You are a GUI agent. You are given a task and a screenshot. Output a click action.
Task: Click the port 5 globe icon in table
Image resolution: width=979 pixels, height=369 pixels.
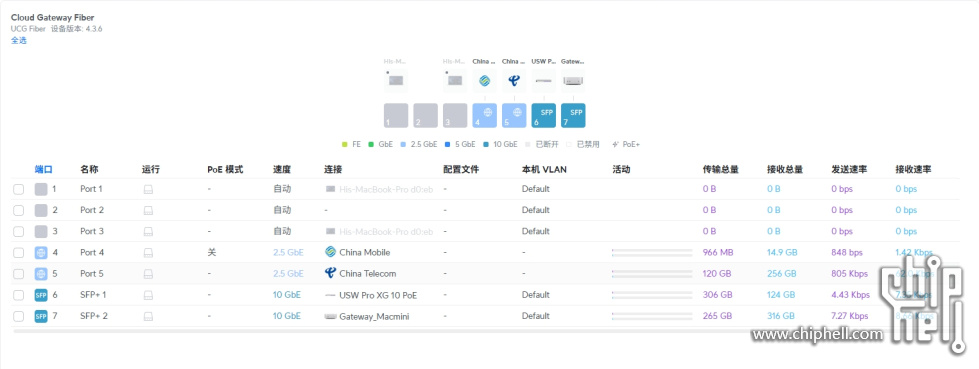(x=41, y=274)
